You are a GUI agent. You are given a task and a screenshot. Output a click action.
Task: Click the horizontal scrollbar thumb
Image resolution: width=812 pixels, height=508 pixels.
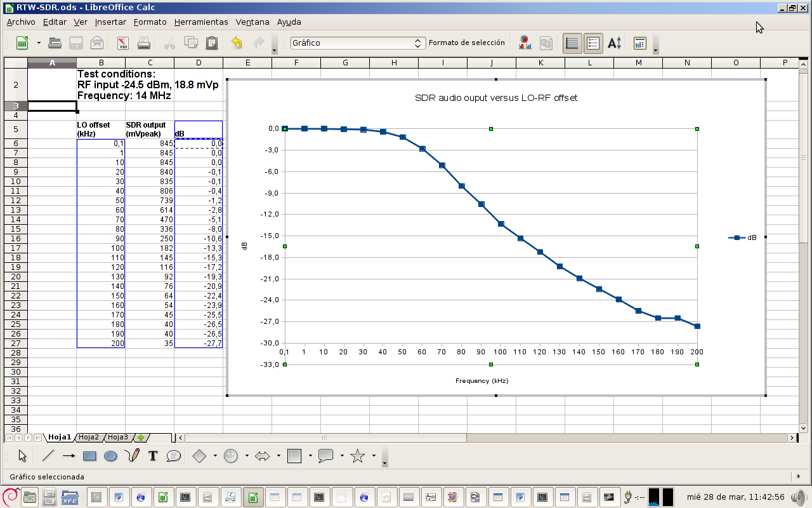pyautogui.click(x=325, y=438)
